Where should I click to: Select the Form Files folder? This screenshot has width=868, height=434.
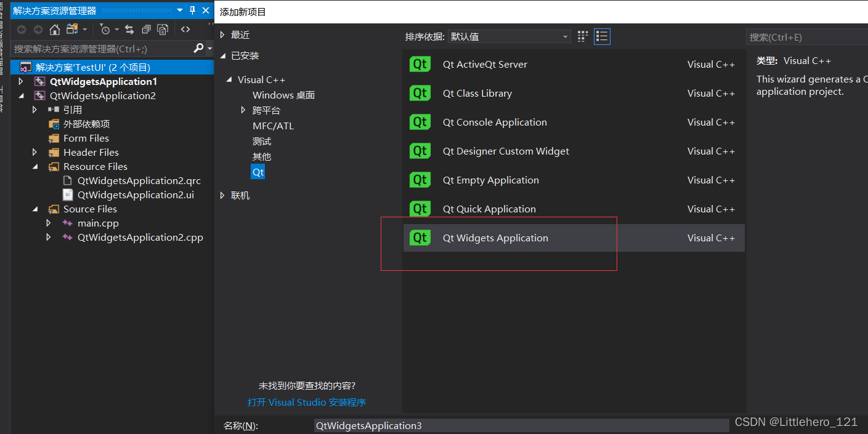86,138
